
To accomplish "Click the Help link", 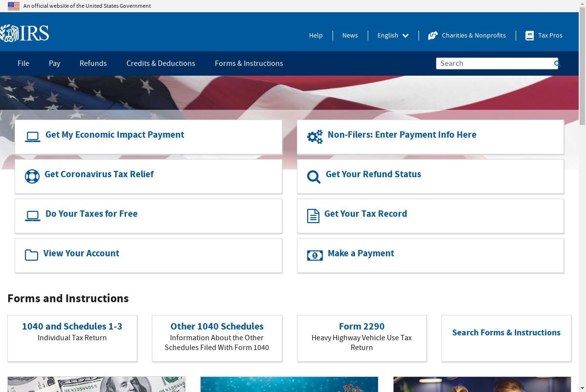I will (316, 36).
